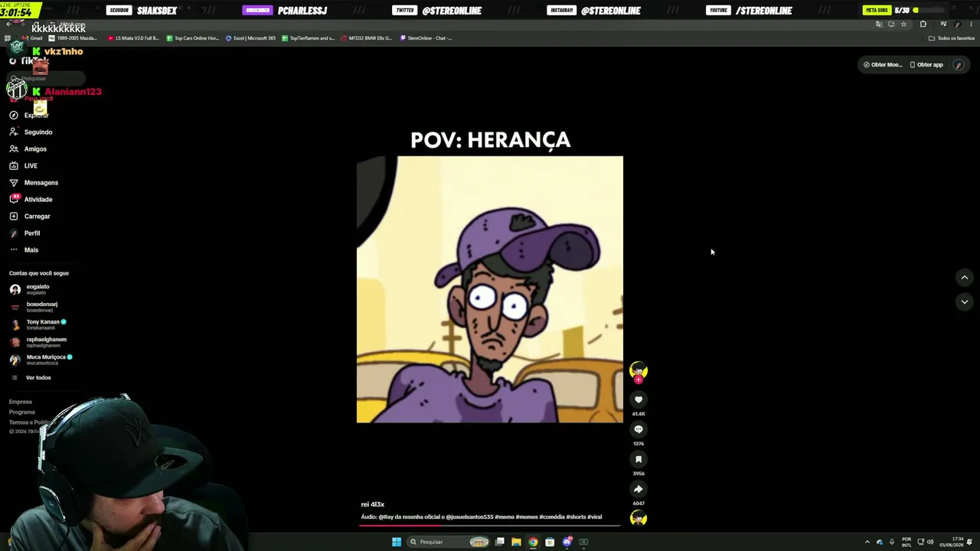980x551 pixels.
Task: Expand the Ver todos accounts list
Action: [31, 377]
